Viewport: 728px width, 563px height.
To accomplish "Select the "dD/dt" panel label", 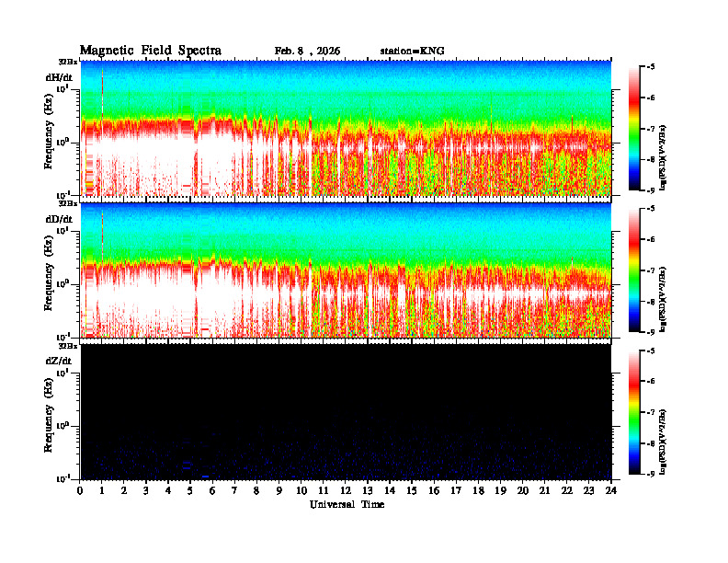I will (59, 219).
